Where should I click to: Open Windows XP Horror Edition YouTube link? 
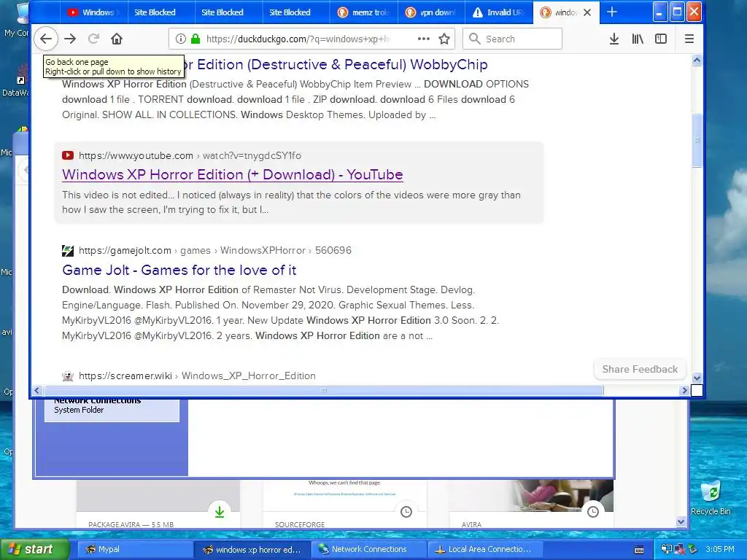point(233,175)
